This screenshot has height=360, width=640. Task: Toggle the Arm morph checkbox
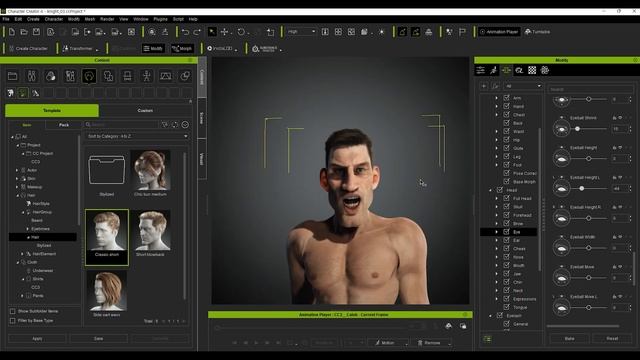507,98
